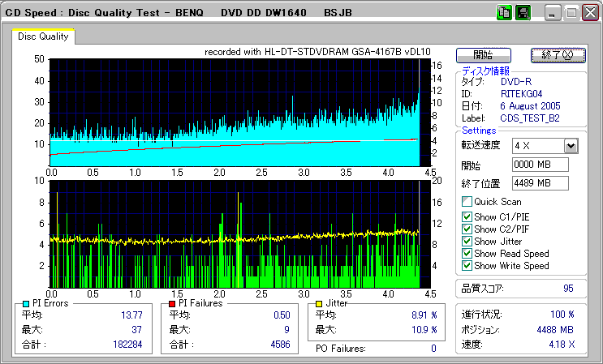The width and height of the screenshot is (603, 364).
Task: Click the yellow Jitter legend square
Action: point(321,303)
